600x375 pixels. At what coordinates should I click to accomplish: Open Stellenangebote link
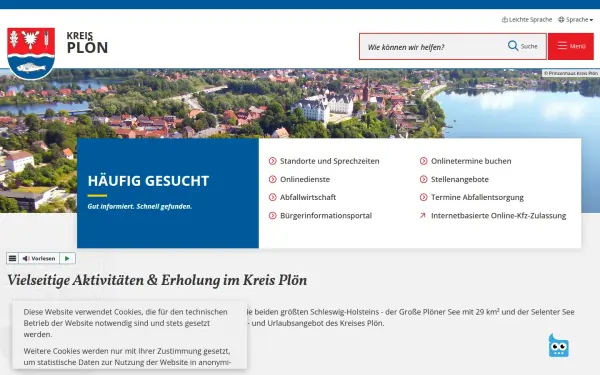point(460,179)
